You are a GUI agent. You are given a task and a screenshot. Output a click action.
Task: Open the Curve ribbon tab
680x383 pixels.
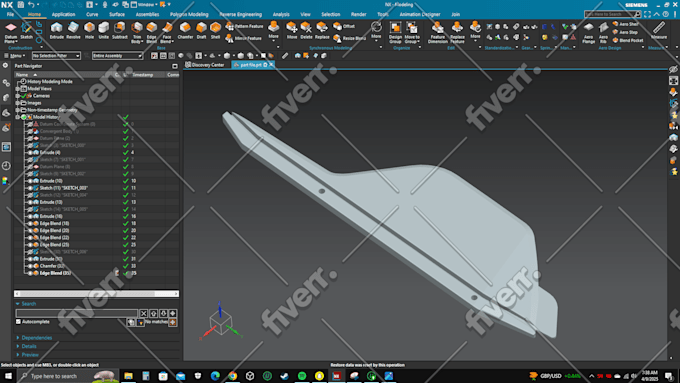pos(92,14)
